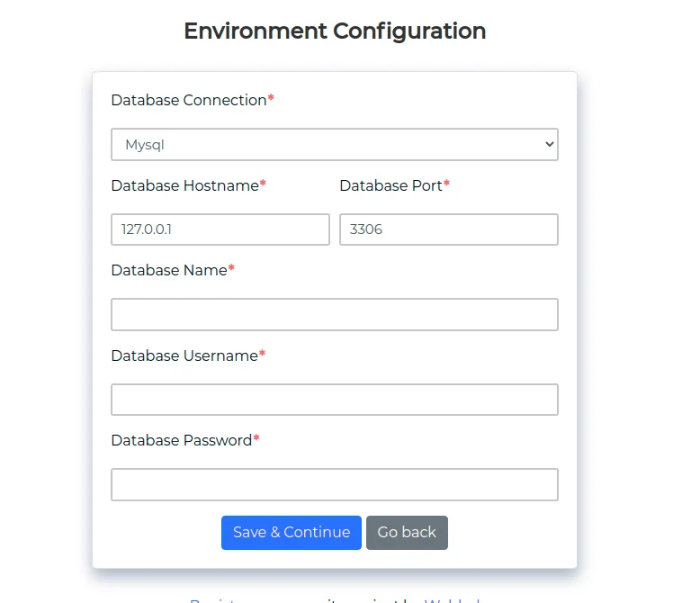Open the Database Connection dropdown

pos(334,145)
